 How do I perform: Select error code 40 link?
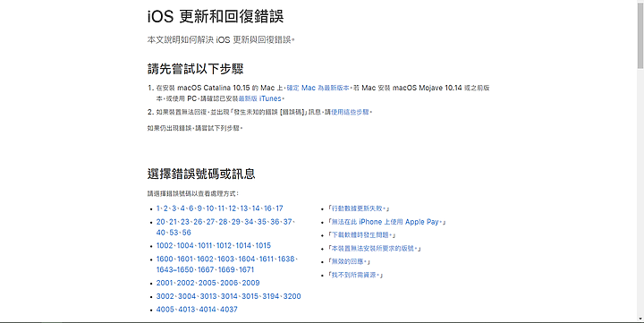click(161, 233)
